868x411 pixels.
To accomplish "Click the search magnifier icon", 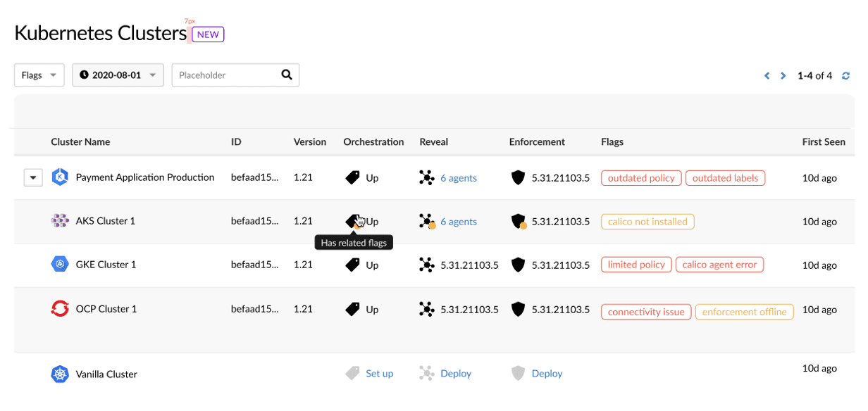I will (x=287, y=75).
